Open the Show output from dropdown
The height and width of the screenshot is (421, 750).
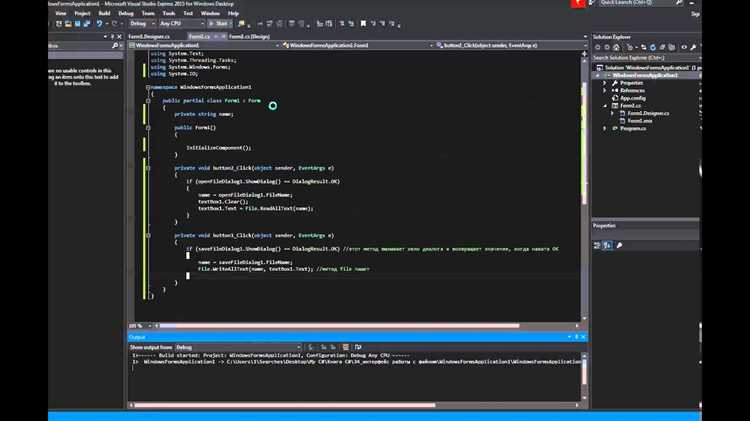pos(238,347)
